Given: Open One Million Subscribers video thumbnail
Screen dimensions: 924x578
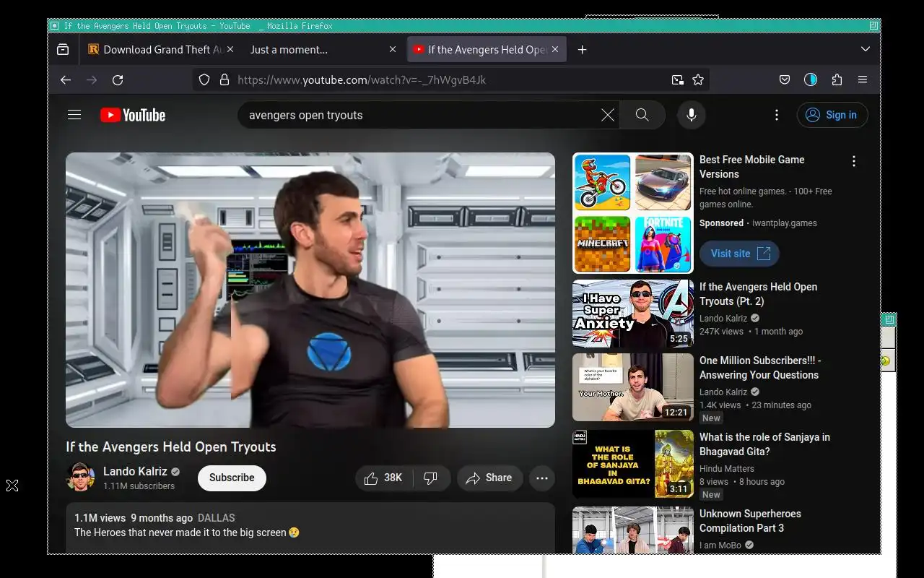Looking at the screenshot, I should click(x=633, y=387).
